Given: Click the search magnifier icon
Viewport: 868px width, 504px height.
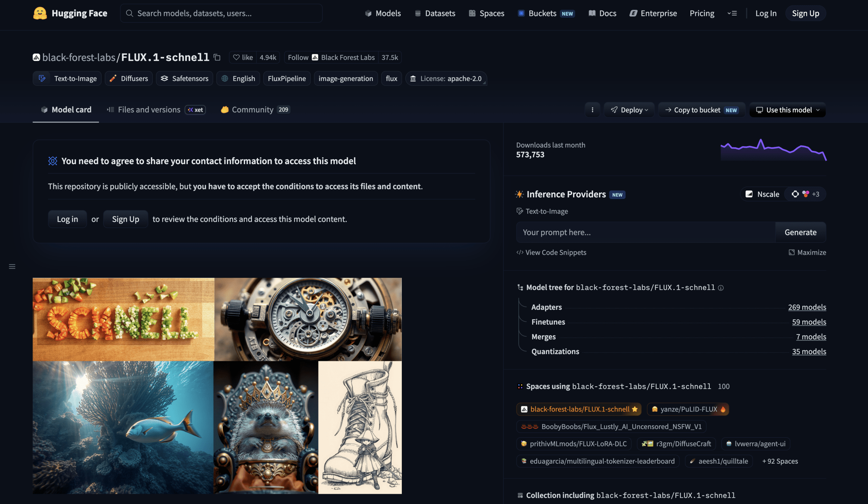Looking at the screenshot, I should [130, 13].
